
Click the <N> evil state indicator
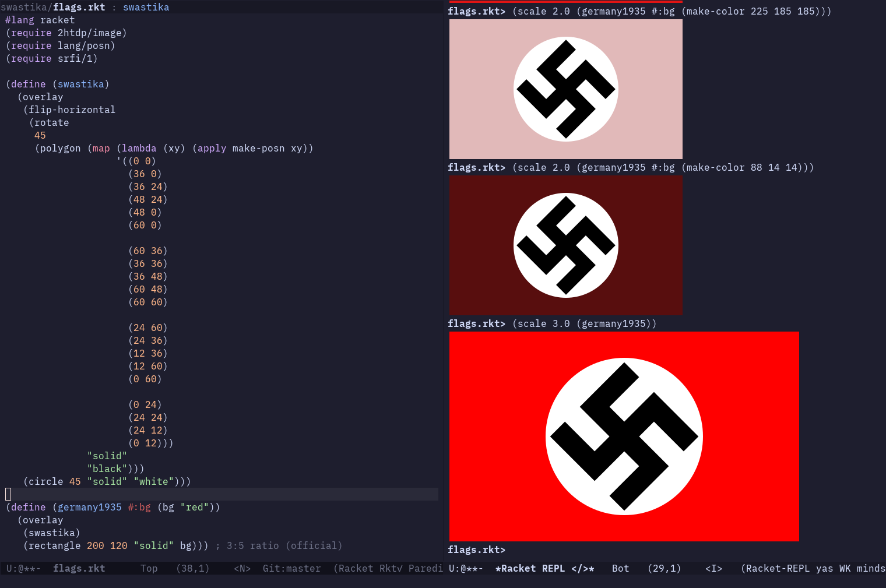242,568
